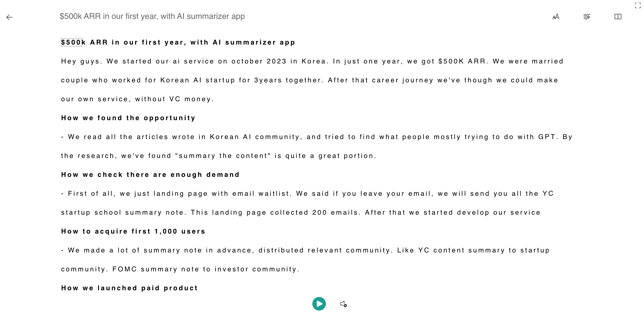Select "How we check there are enough demand" heading
The image size is (644, 323).
tap(150, 175)
